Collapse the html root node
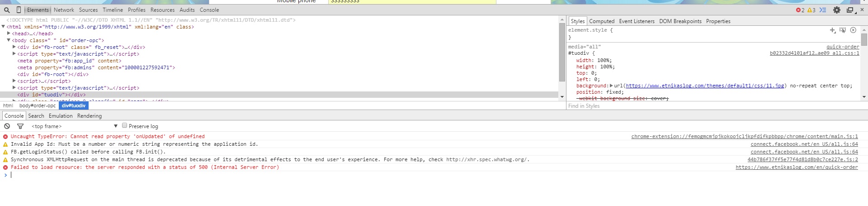Image resolution: width=868 pixels, height=206 pixels. click(x=3, y=27)
